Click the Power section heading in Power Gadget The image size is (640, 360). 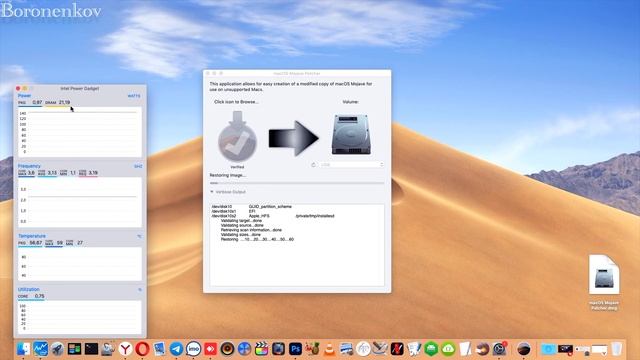click(24, 96)
